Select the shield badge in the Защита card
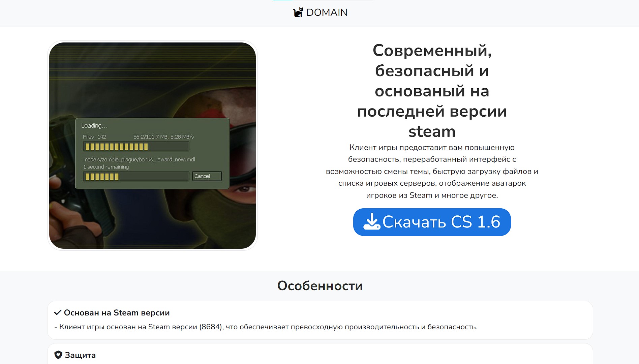Image resolution: width=639 pixels, height=364 pixels. click(58, 355)
